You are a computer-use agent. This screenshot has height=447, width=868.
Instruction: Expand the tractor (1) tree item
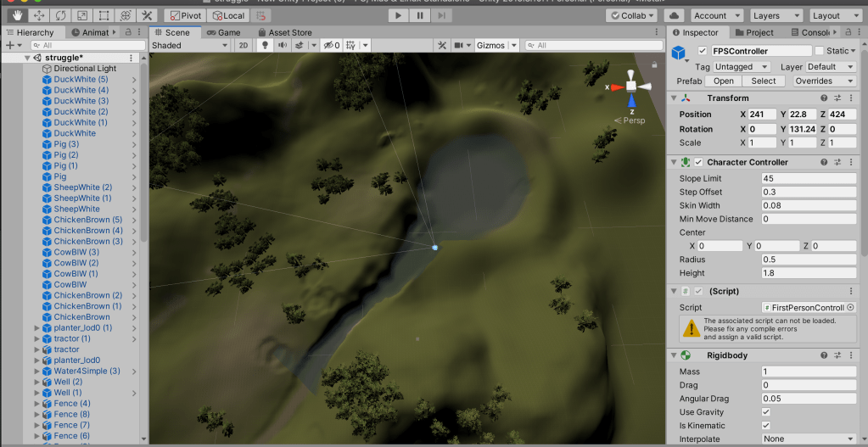pyautogui.click(x=36, y=338)
